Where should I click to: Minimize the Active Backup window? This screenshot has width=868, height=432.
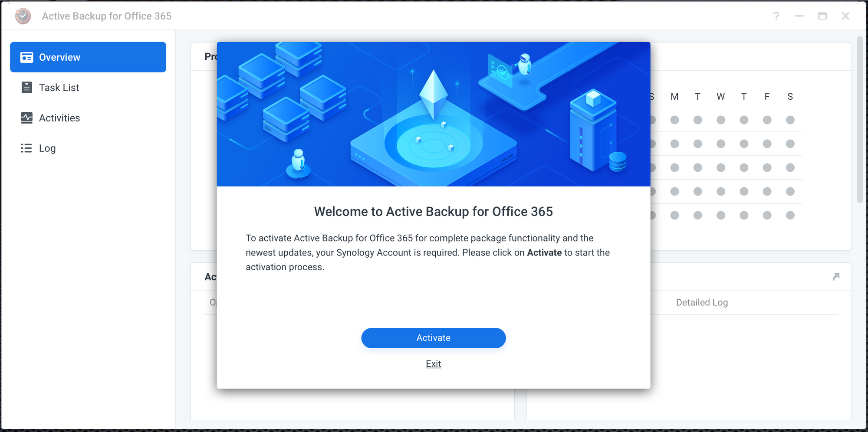[799, 16]
